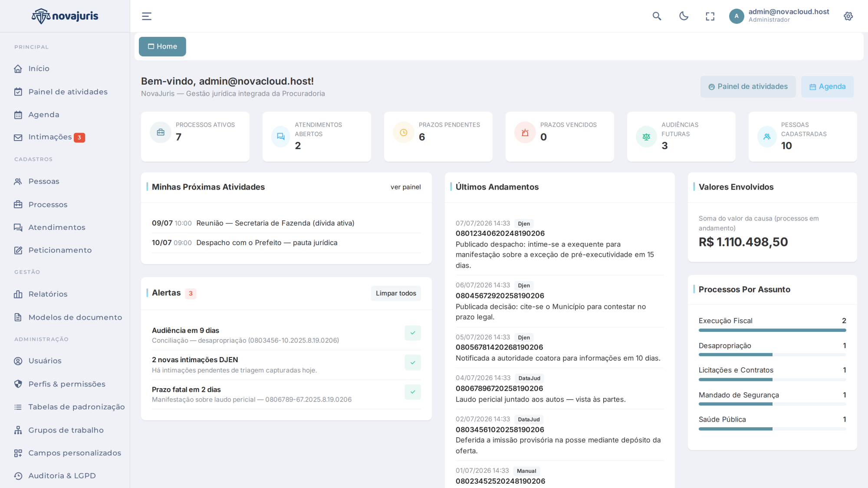Enter fullscreen mode icon
Image resolution: width=868 pixels, height=488 pixels.
(x=710, y=16)
